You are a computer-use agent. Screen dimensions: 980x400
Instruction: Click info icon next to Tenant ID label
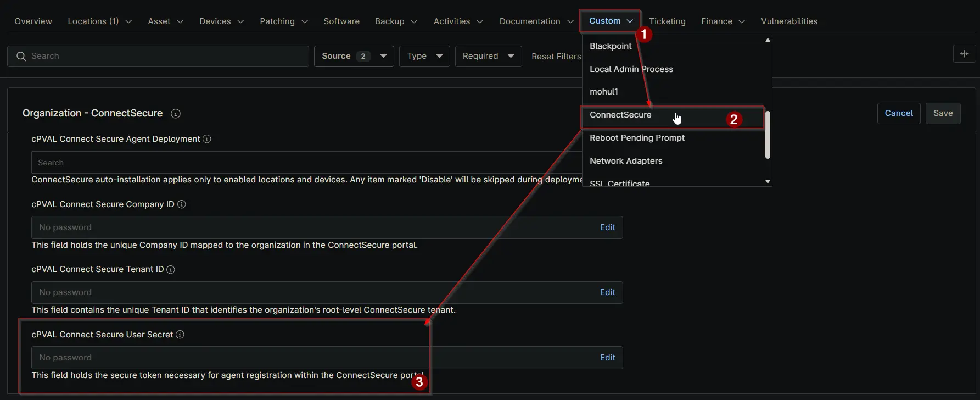[x=171, y=270]
